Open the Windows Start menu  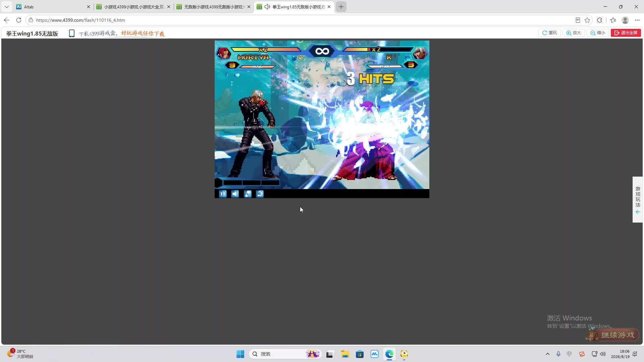pos(240,354)
